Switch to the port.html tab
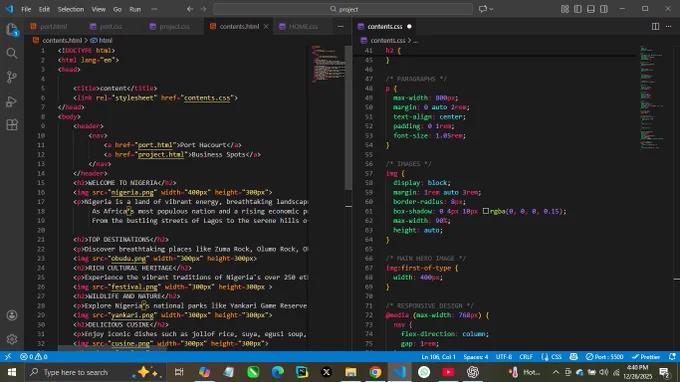This screenshot has height=382, width=680. point(54,26)
